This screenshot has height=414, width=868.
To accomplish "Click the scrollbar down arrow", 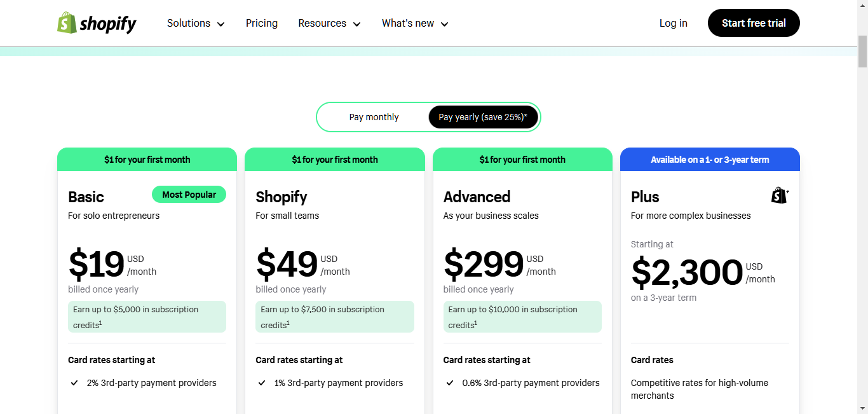I will click(x=862, y=408).
